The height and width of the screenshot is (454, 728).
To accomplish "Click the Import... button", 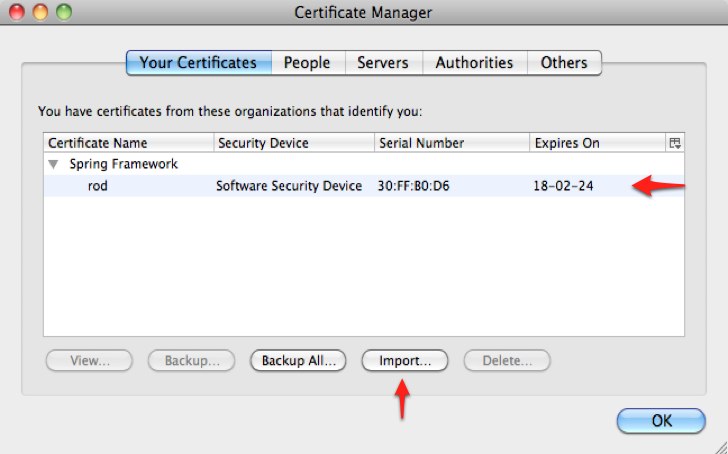I will click(x=404, y=360).
